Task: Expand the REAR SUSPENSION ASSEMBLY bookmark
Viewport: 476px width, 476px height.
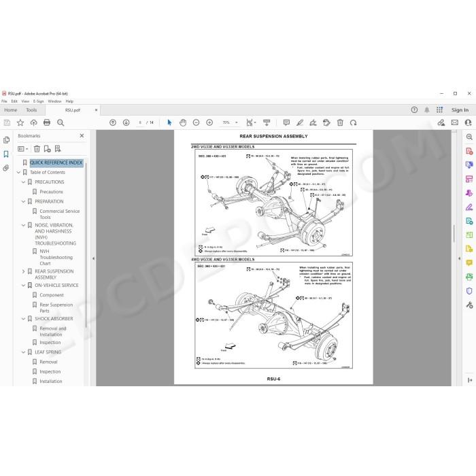Action: click(23, 271)
